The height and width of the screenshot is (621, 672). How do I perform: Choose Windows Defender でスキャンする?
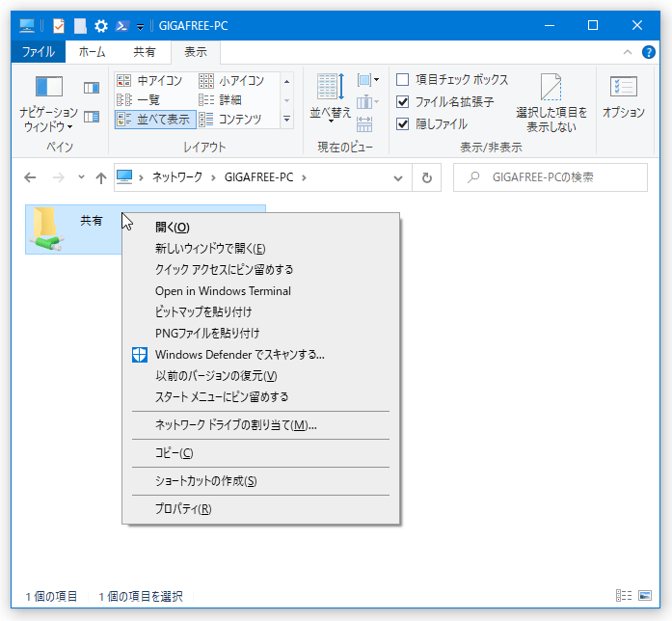[260, 355]
